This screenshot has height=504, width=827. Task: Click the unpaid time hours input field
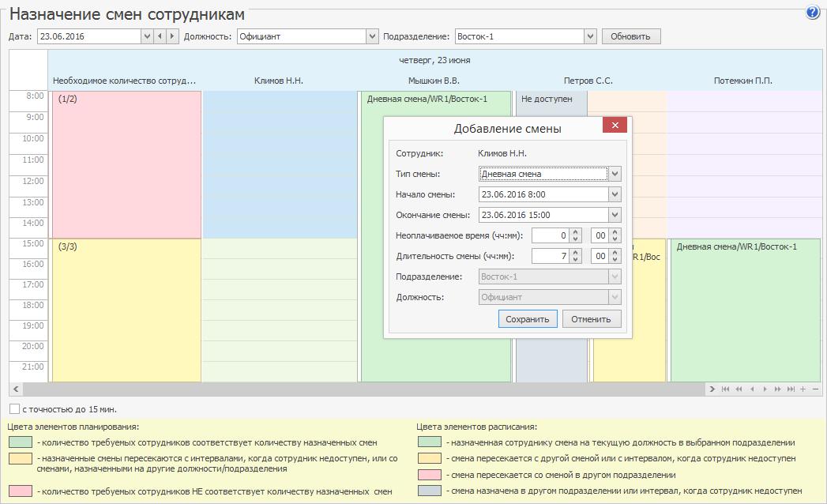click(550, 235)
